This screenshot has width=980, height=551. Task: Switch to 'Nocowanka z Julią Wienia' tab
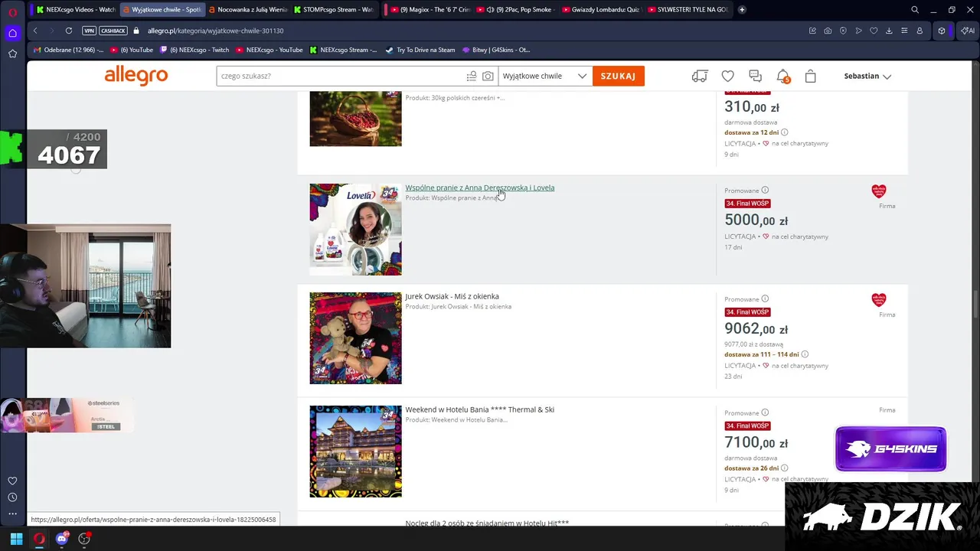pos(248,10)
